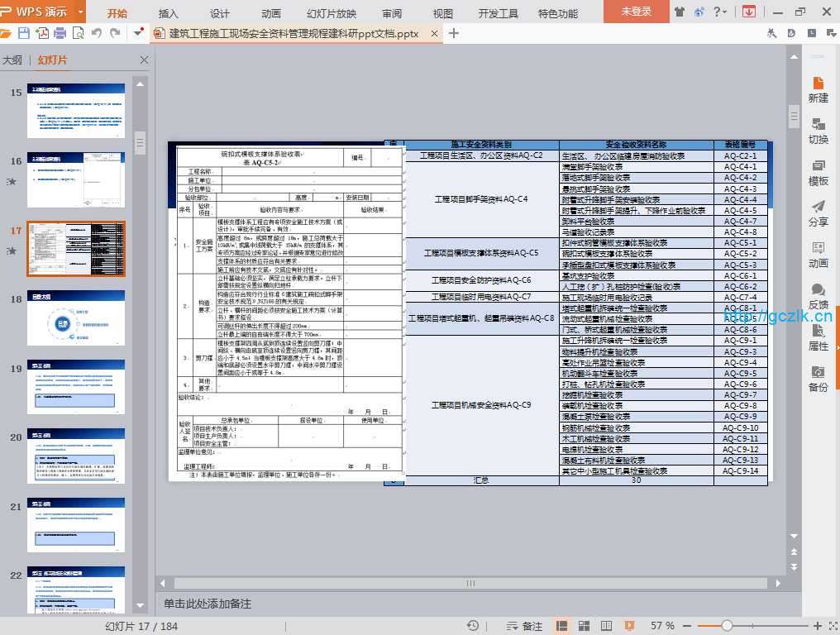Image resolution: width=840 pixels, height=635 pixels.
Task: Open the WPS 演示 application menu dropdown
Action: [80, 12]
